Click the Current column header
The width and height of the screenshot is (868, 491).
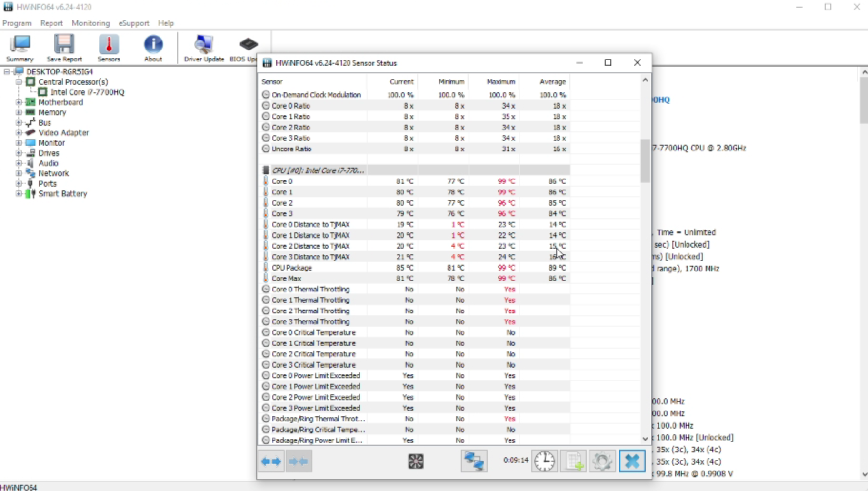click(x=393, y=81)
